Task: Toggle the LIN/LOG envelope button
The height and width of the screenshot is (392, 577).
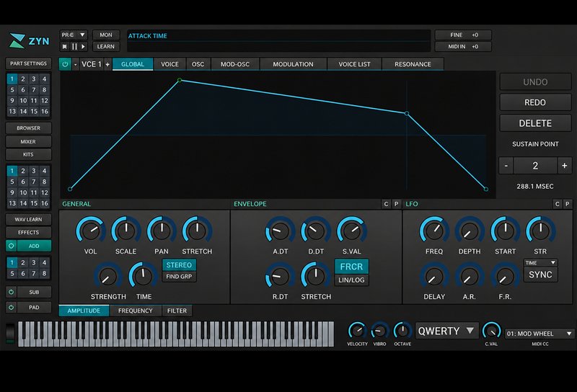Action: [351, 280]
